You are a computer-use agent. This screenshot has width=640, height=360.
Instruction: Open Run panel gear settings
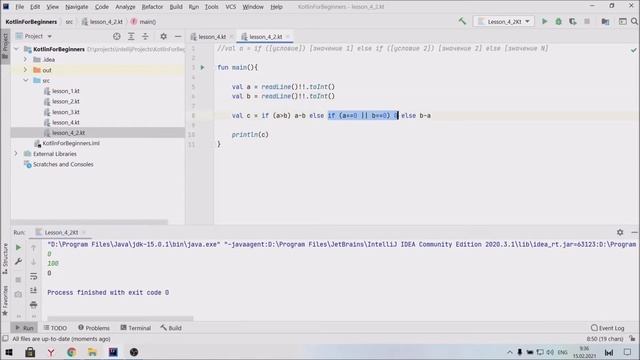[x=620, y=232]
